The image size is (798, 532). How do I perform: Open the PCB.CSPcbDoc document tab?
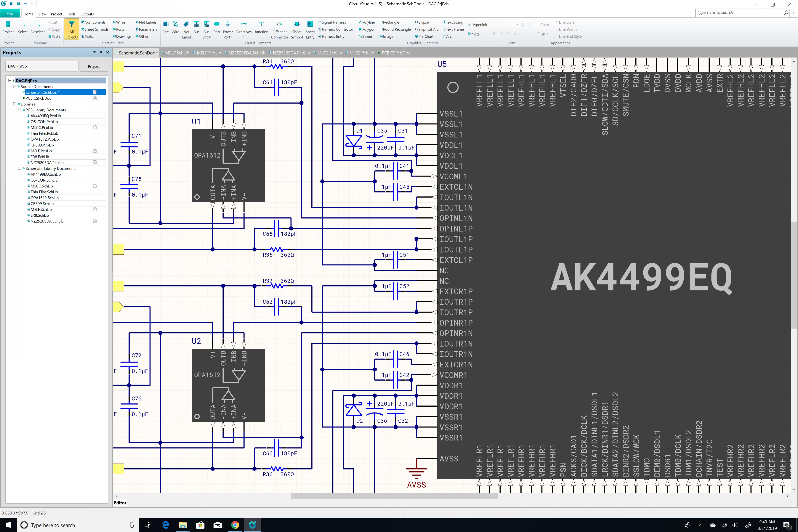[x=393, y=53]
